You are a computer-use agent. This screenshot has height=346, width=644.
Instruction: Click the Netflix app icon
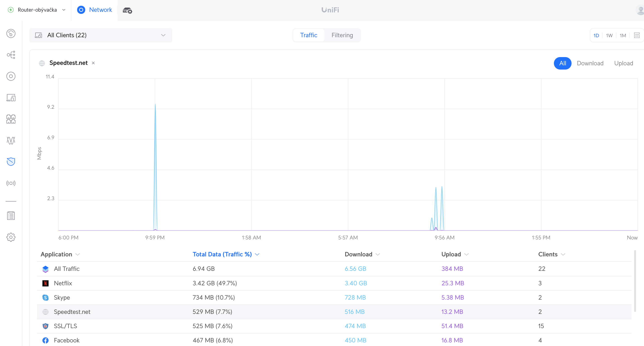pos(45,283)
